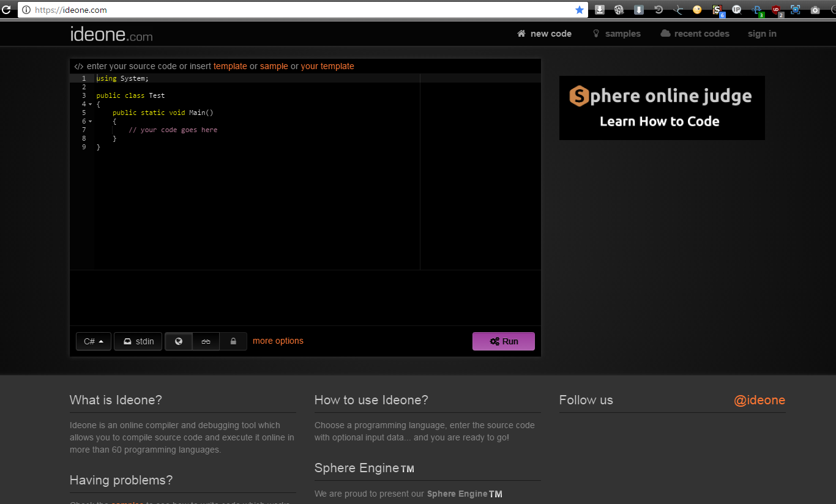Open the your template link
836x504 pixels.
coord(327,66)
